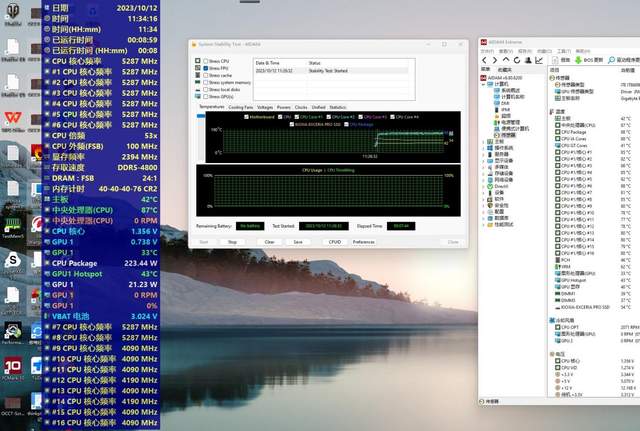Open the World of Tanks desktop icon
The width and height of the screenshot is (640, 431).
click(13, 15)
